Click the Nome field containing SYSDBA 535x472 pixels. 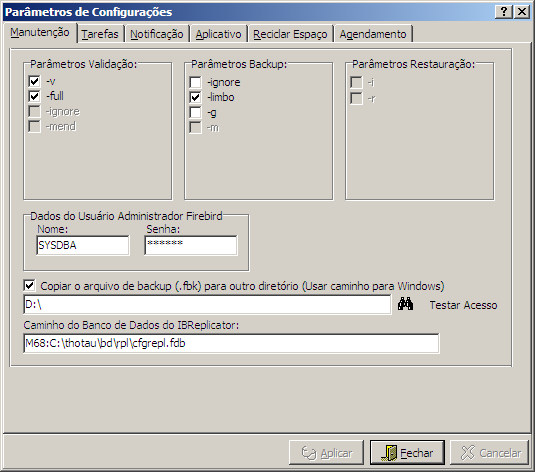click(x=83, y=245)
